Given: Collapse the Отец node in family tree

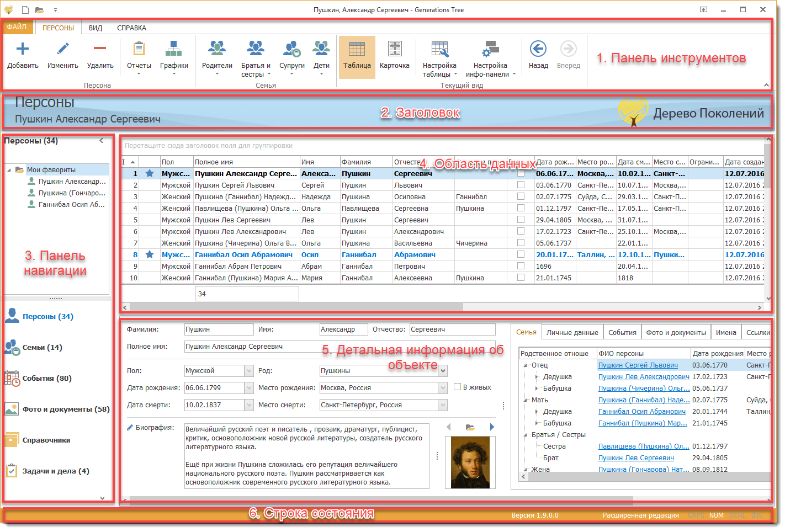Looking at the screenshot, I should pyautogui.click(x=525, y=365).
